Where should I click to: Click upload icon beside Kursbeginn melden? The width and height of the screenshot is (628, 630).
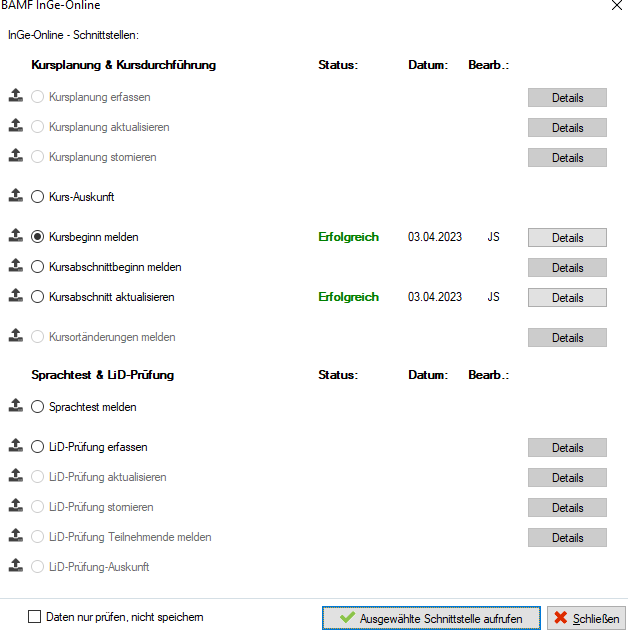(x=16, y=235)
